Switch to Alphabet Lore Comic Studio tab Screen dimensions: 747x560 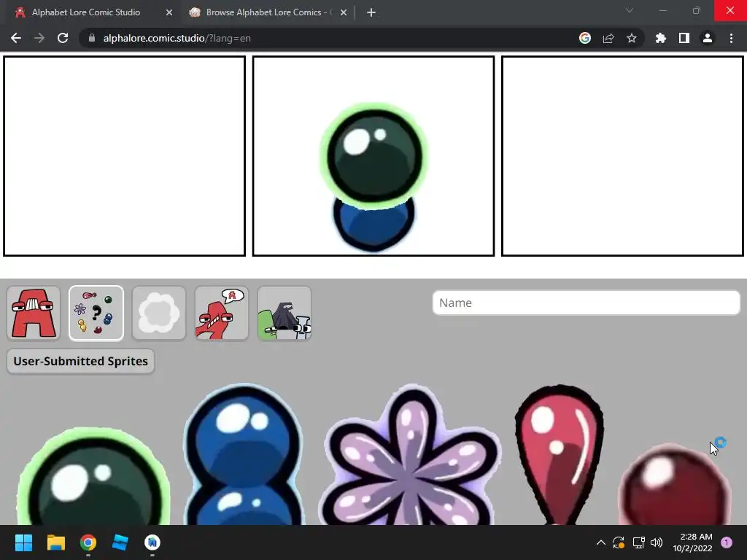click(x=86, y=12)
